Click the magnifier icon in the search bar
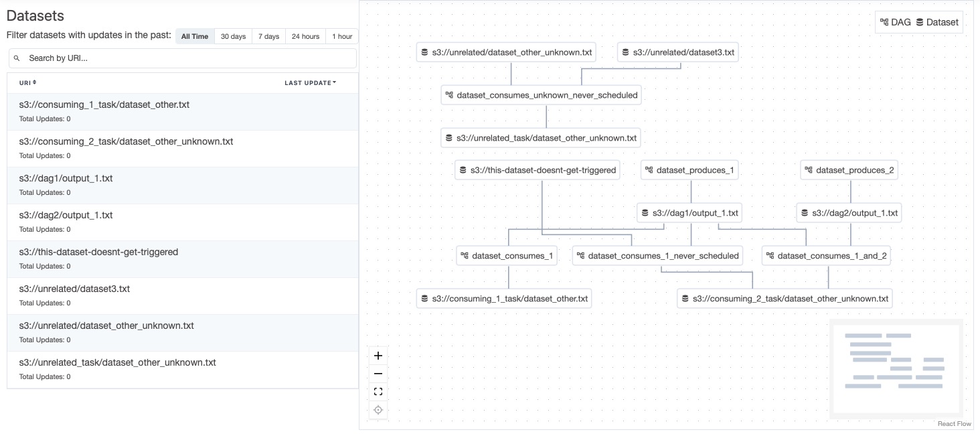This screenshot has height=434, width=980. [17, 58]
